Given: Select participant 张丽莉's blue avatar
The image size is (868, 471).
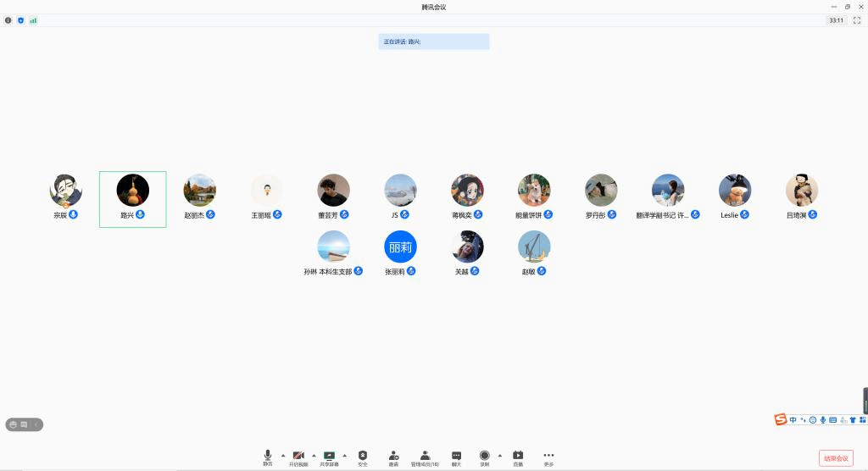Looking at the screenshot, I should coord(400,247).
